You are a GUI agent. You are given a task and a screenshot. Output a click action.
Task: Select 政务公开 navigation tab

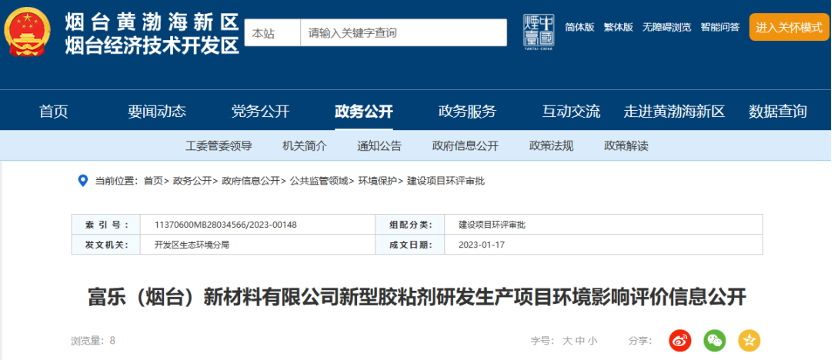click(364, 112)
